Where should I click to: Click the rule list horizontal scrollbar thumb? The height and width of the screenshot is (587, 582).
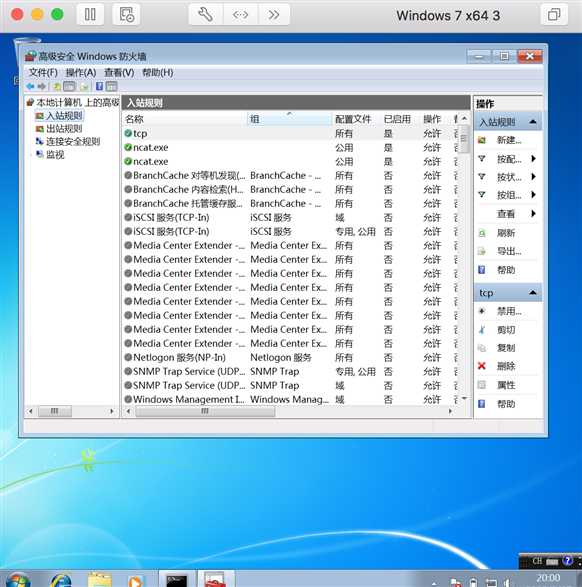(205, 411)
